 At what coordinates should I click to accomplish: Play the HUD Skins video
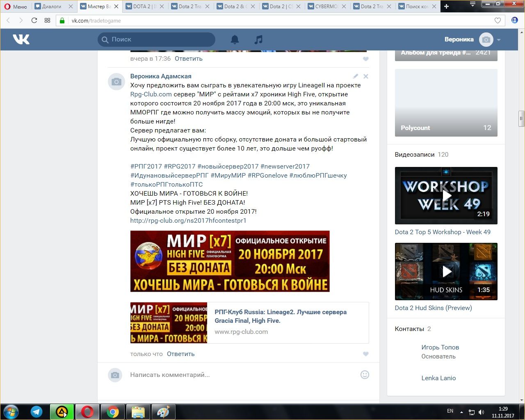click(446, 272)
